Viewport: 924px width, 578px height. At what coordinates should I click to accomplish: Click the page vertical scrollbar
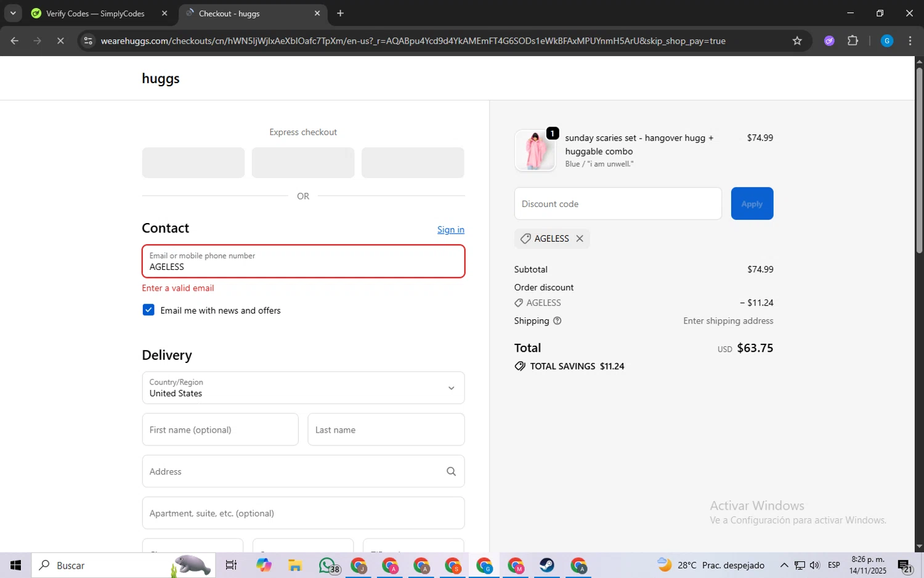point(919,160)
